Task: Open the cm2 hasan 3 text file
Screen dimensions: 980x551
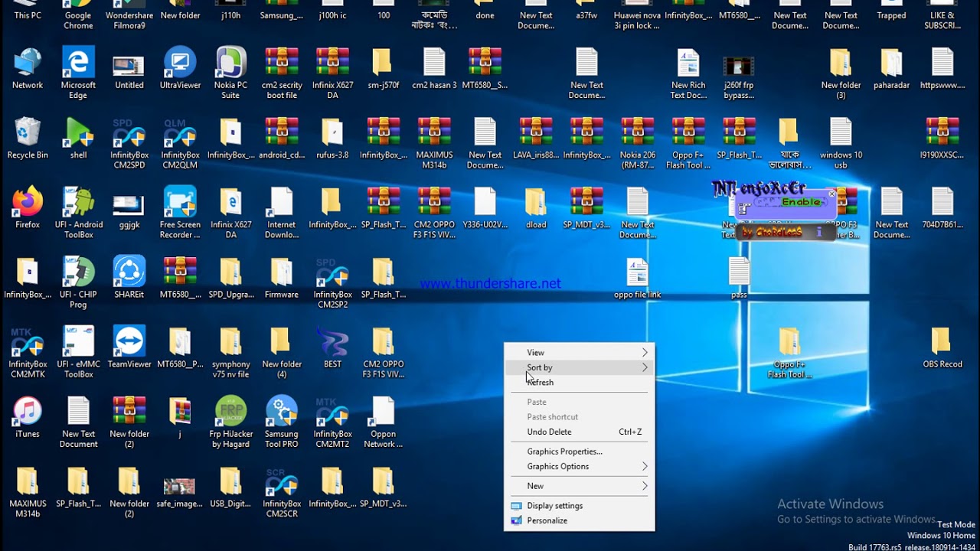Action: 434,62
